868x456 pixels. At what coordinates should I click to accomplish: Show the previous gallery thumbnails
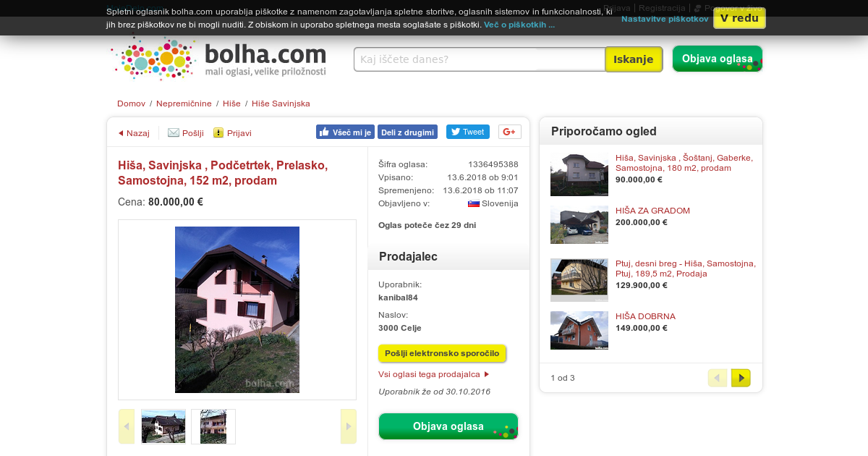pos(127,426)
